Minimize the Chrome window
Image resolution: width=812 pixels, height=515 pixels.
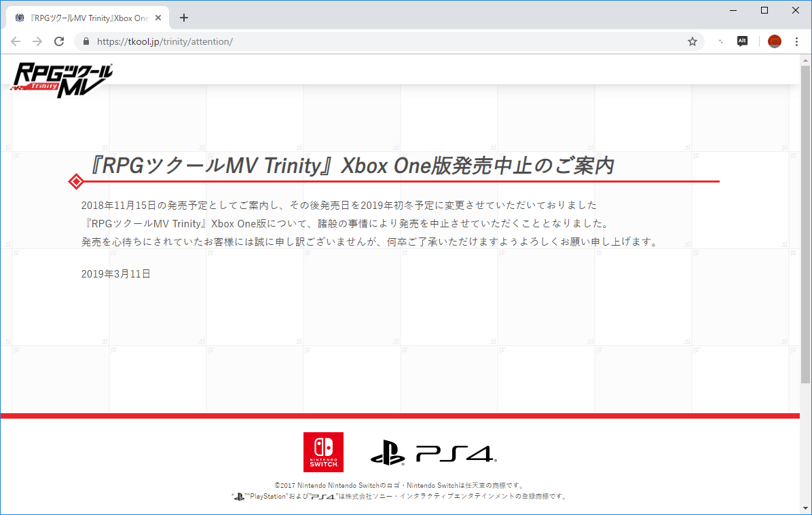point(733,10)
